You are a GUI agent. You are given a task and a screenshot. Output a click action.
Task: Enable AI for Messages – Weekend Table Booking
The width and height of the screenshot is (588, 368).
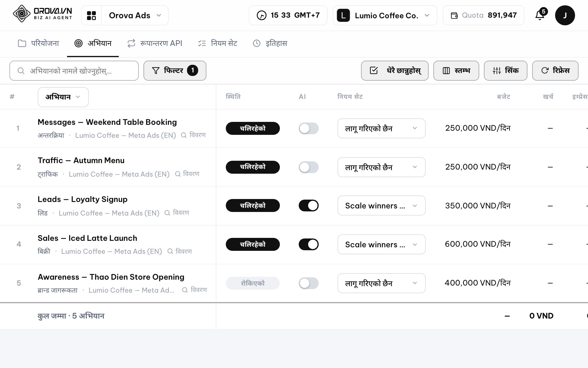(x=308, y=128)
